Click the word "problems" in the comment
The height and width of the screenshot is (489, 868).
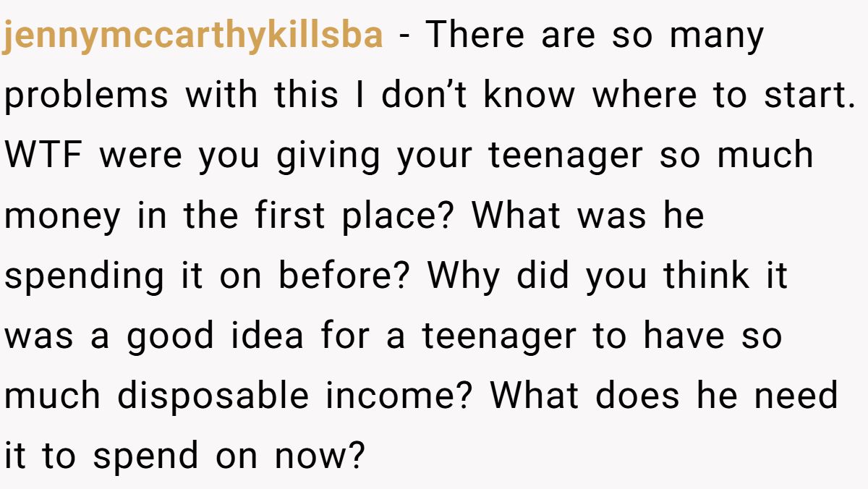tap(86, 96)
